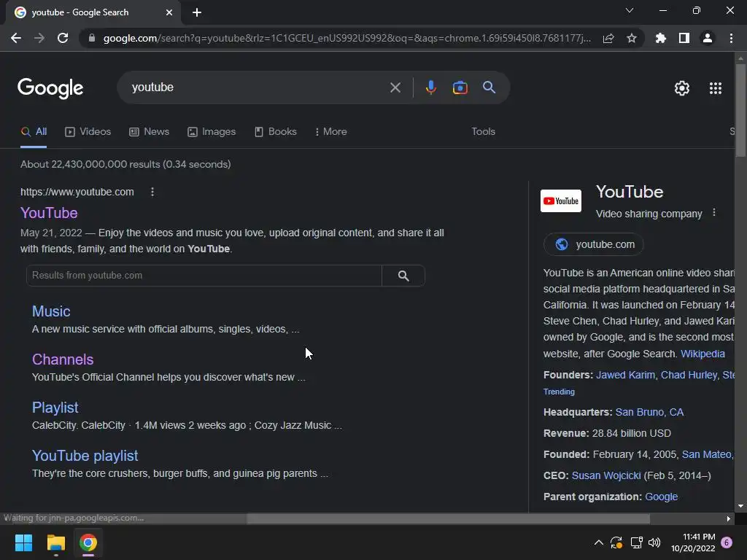
Task: Open the clock showing 11:41 PM
Action: tap(693, 542)
